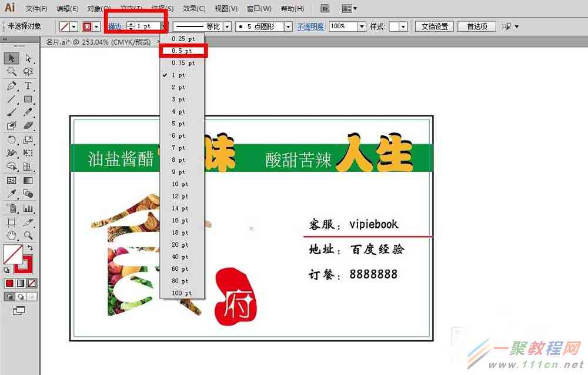Screen dimensions: 588x375
Task: Click the stroke weight input field
Action: tap(148, 26)
